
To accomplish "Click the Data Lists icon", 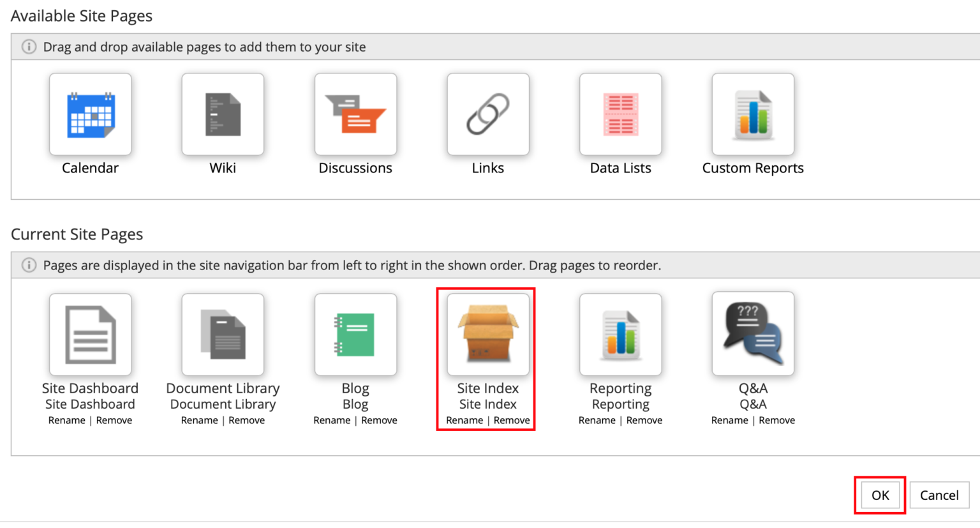I will (x=620, y=114).
